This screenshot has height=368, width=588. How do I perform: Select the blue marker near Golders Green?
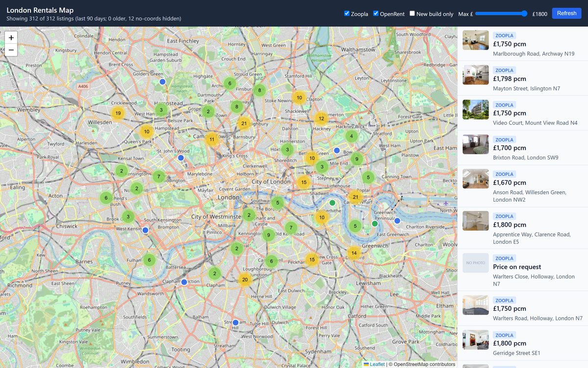(x=162, y=82)
